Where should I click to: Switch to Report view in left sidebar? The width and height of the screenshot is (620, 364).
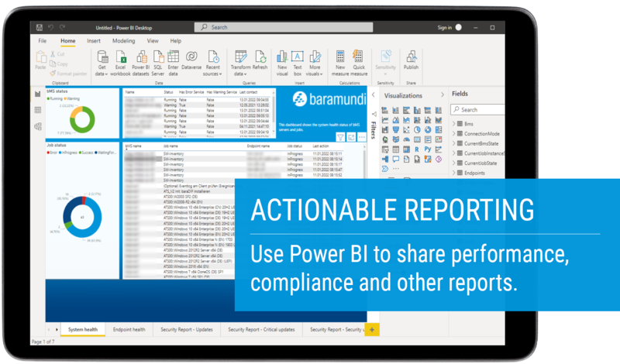point(37,94)
